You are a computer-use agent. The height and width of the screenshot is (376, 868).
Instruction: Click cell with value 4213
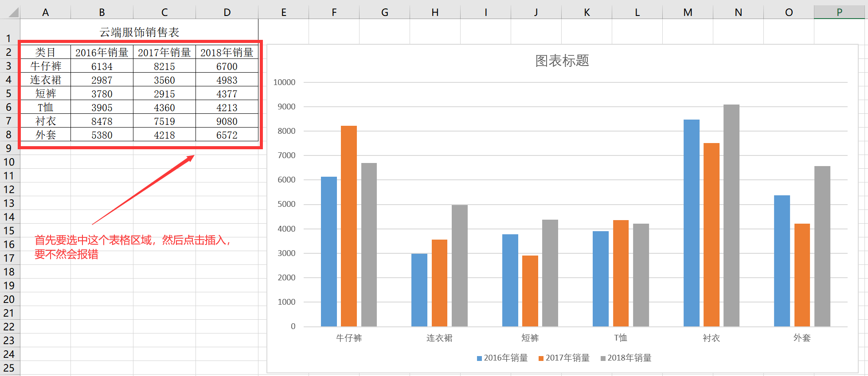click(227, 107)
